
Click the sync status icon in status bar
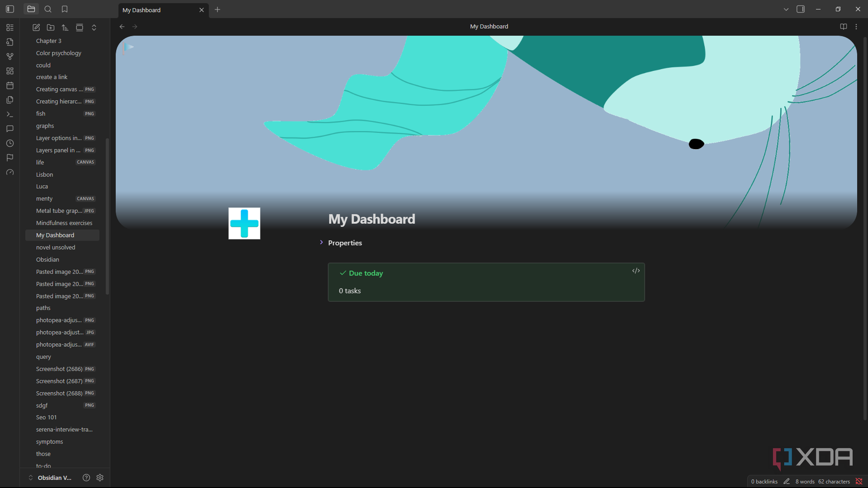coord(859,482)
